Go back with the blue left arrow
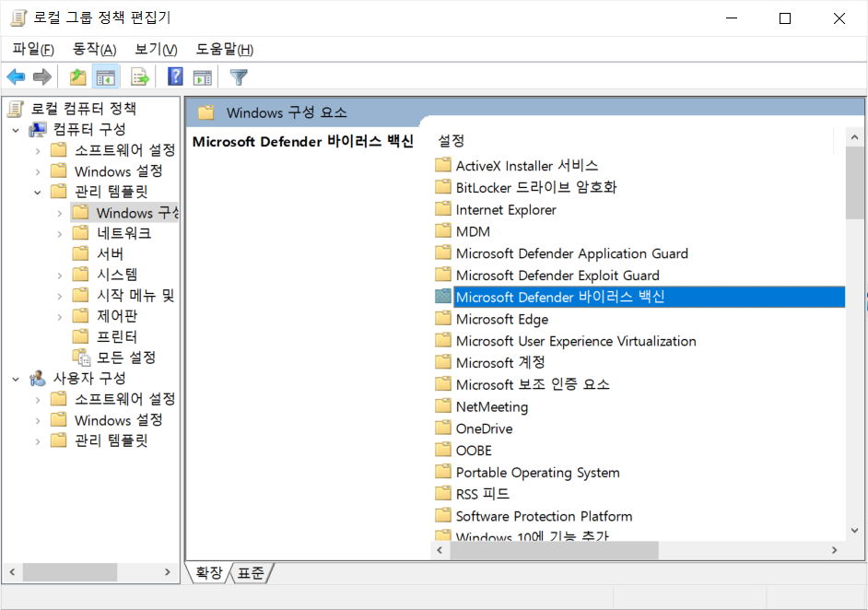This screenshot has height=610, width=868. click(x=16, y=77)
